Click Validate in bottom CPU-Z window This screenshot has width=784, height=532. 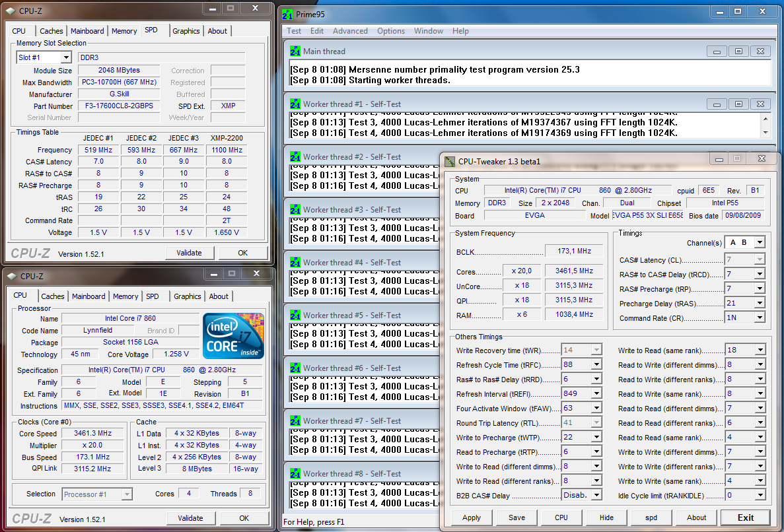(x=190, y=518)
